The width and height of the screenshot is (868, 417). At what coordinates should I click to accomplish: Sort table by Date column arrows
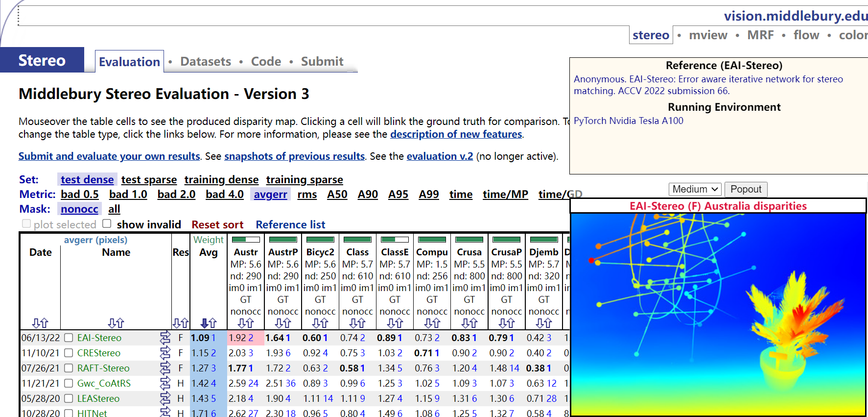40,323
